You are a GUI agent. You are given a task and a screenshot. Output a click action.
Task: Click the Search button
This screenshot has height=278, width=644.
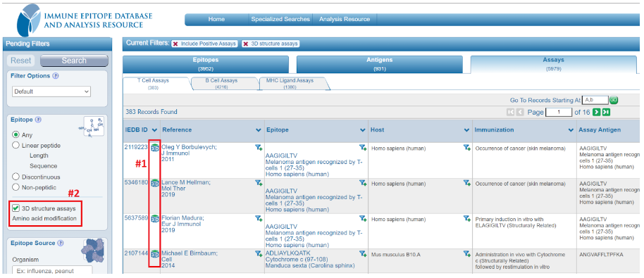point(74,61)
